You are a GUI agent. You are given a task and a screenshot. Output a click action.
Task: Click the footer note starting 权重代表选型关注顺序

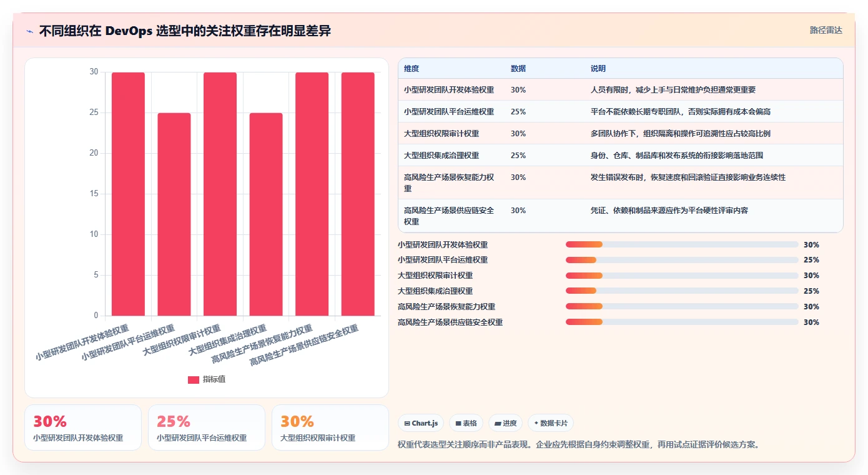(578, 445)
